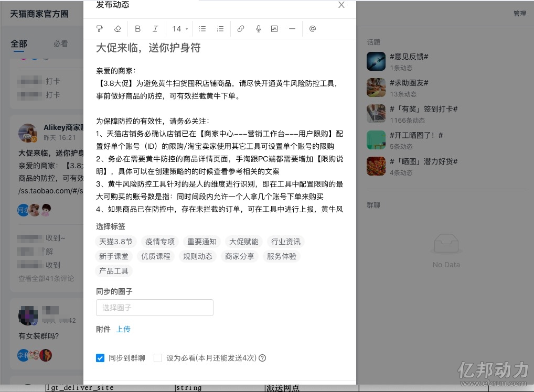Screen dimensions: 534x392
Task: Uncheck the 同步到群聊 checkbox
Action: coord(100,358)
